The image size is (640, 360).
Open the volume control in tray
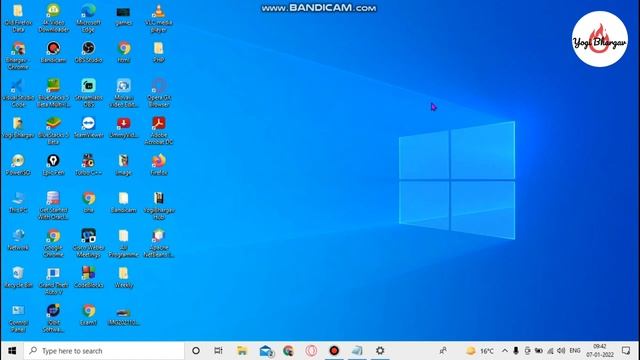point(561,351)
